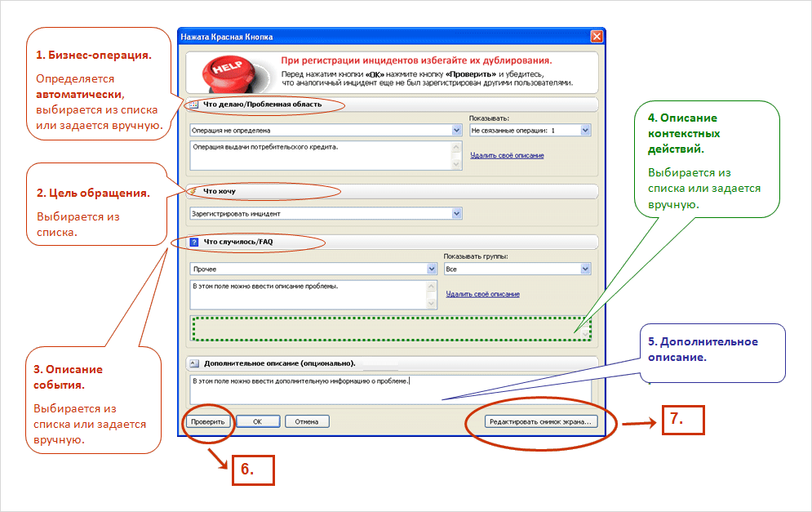Expand the 'Прочее' event dropdown
Image resolution: width=812 pixels, height=512 pixels.
(432, 269)
